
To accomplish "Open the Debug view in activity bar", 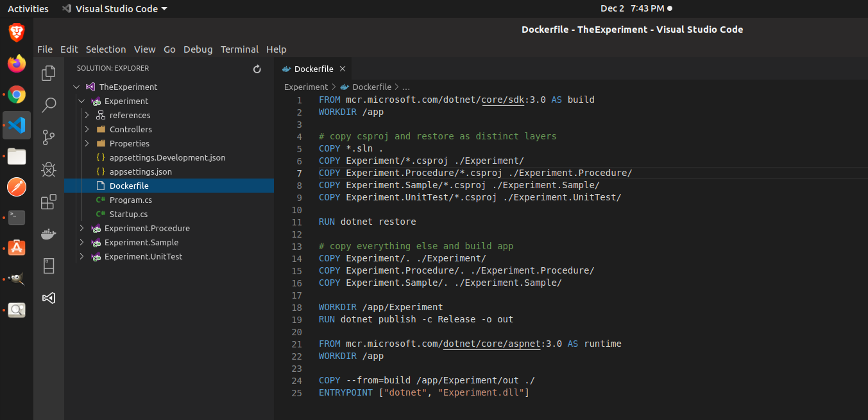I will point(49,170).
